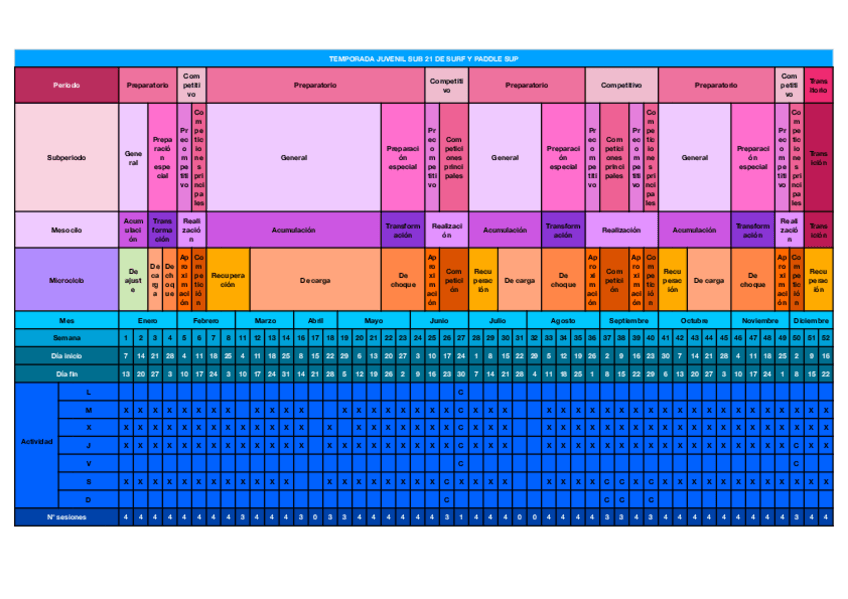Select week 40 in the Semana row
This screenshot has height=599, width=848.
651,338
